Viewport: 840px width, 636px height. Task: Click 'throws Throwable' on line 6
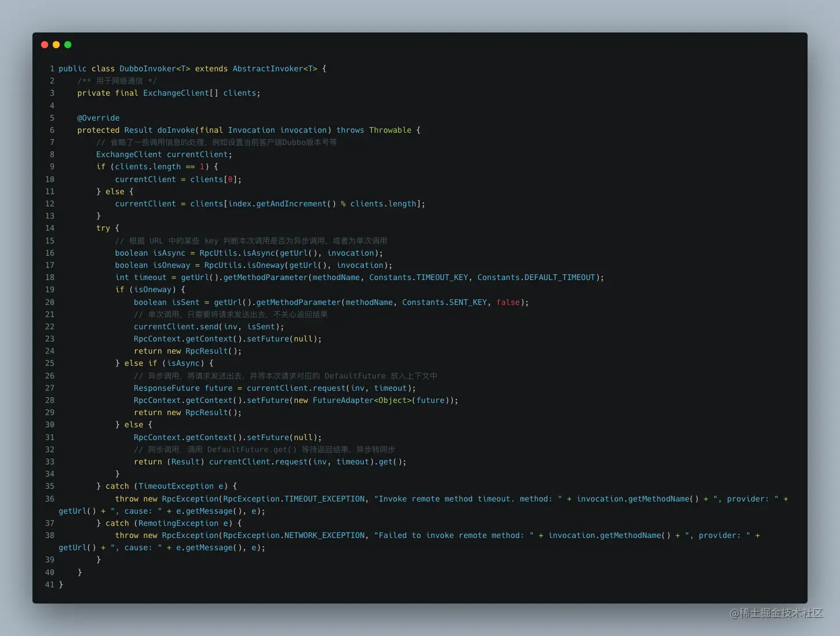click(x=374, y=130)
